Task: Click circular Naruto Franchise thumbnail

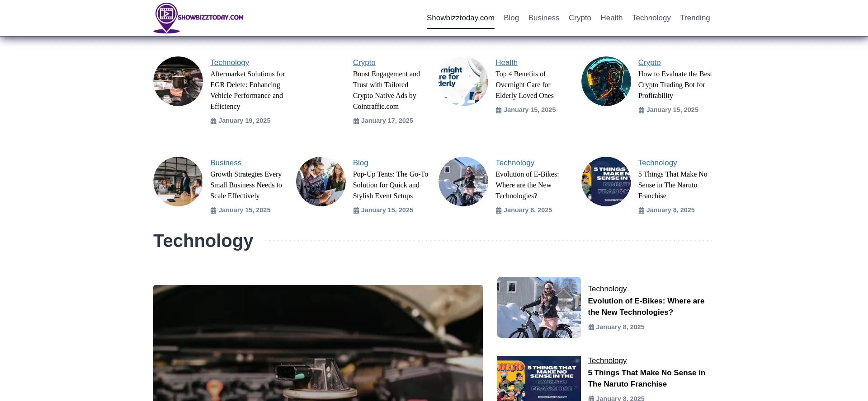Action: pyautogui.click(x=606, y=182)
